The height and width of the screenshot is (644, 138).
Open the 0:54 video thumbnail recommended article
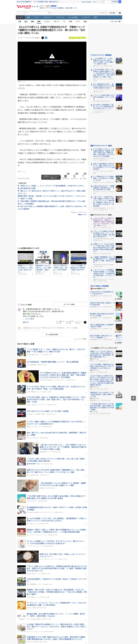click(78, 257)
